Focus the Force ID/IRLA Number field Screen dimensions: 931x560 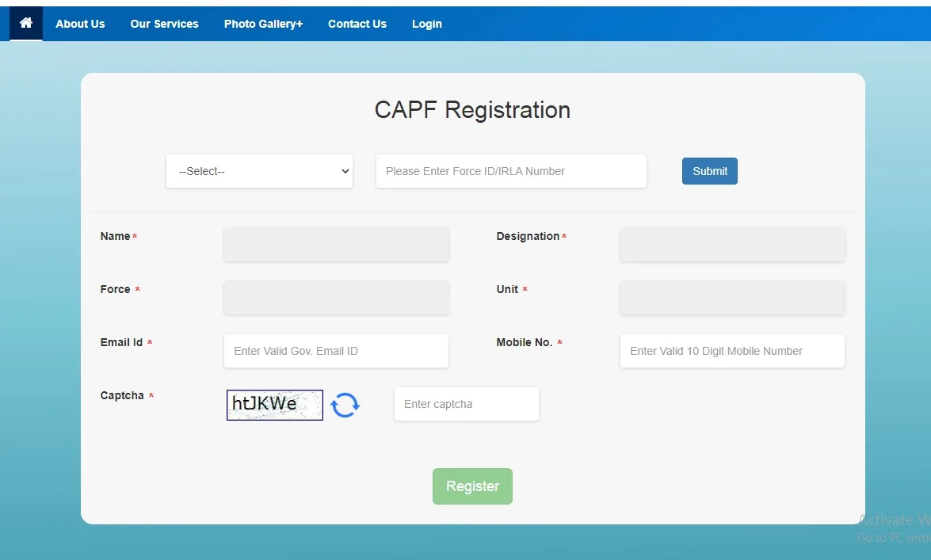click(x=511, y=171)
